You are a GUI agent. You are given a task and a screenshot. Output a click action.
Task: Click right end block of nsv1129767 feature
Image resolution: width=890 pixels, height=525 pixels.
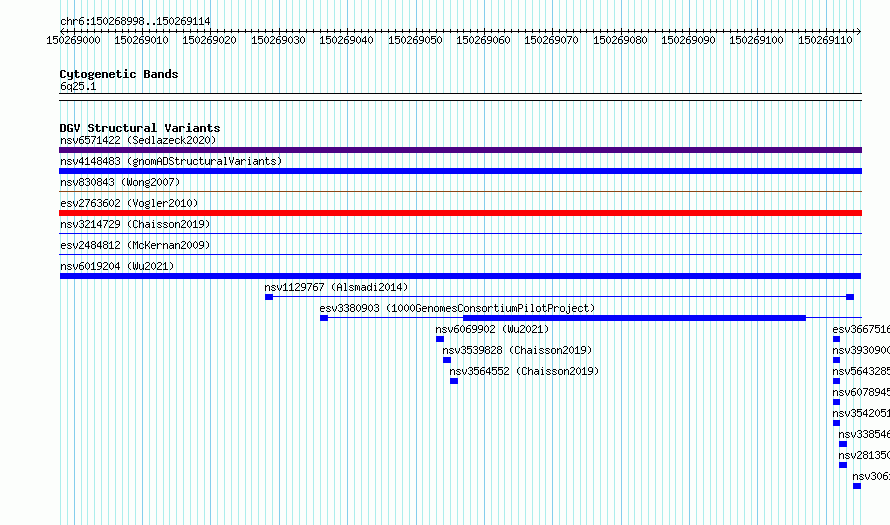(850, 297)
